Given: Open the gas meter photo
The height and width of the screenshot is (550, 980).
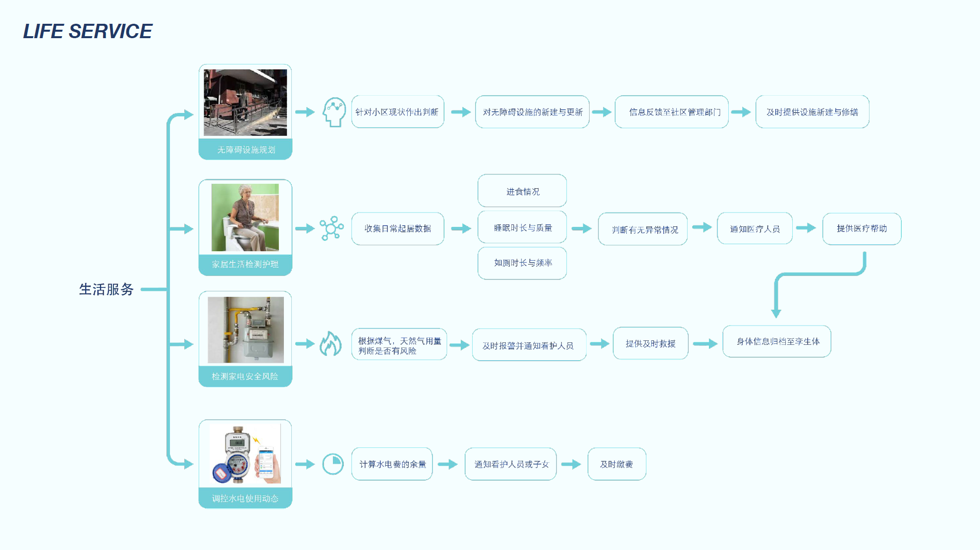Looking at the screenshot, I should pos(246,330).
